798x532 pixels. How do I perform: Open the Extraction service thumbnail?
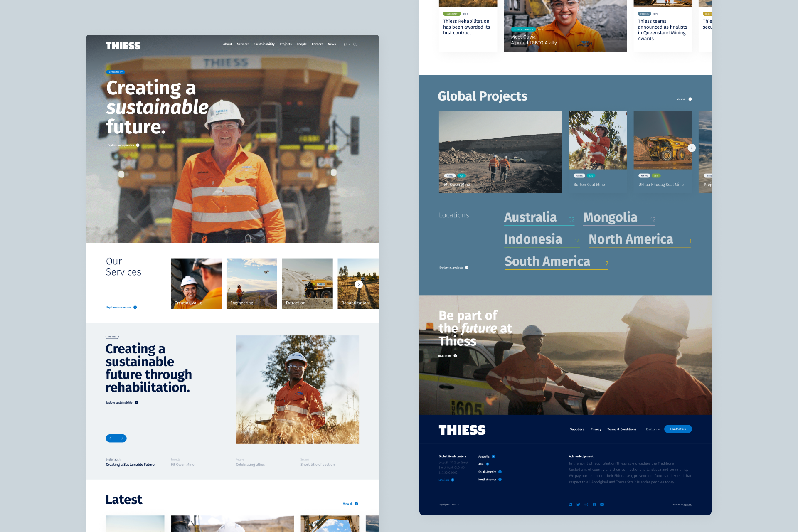coord(308,284)
